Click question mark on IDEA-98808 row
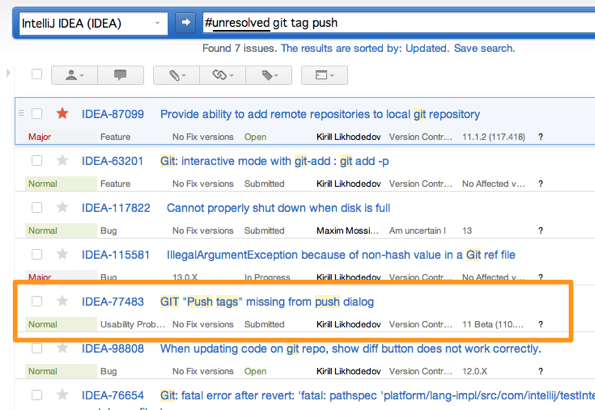 pos(540,372)
